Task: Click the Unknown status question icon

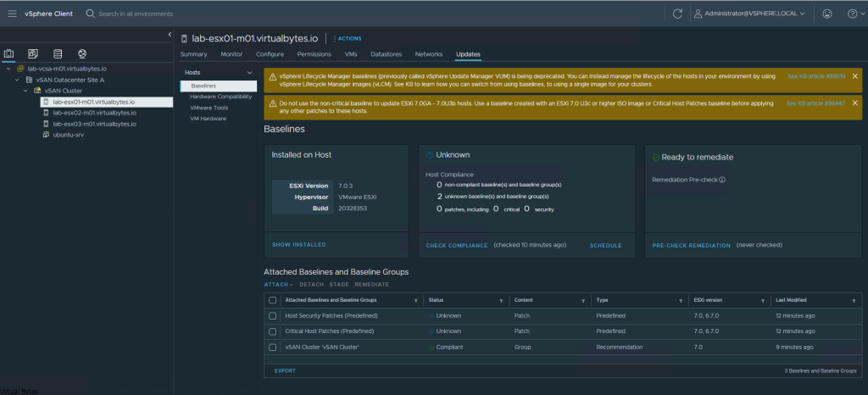Action: coord(430,155)
